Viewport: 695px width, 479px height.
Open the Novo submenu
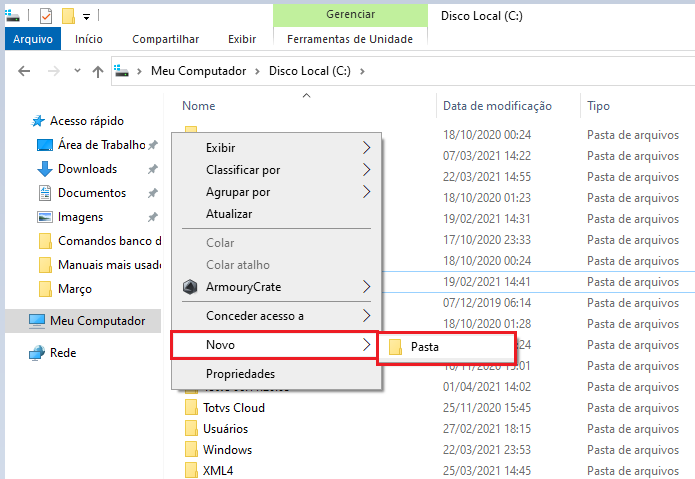(x=275, y=345)
